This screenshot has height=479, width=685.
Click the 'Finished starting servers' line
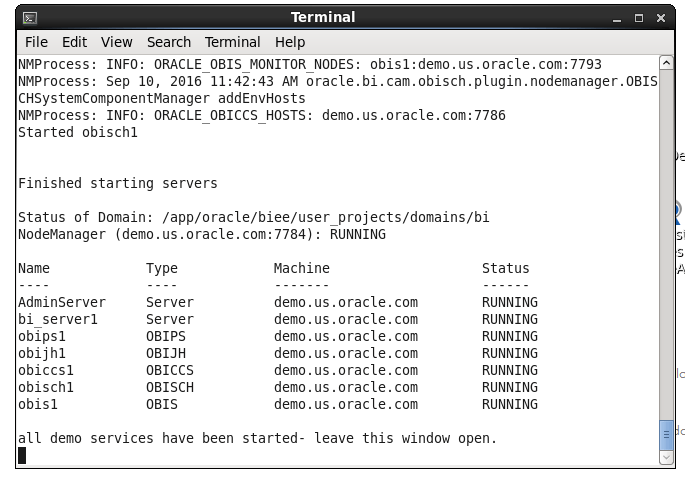coord(118,183)
